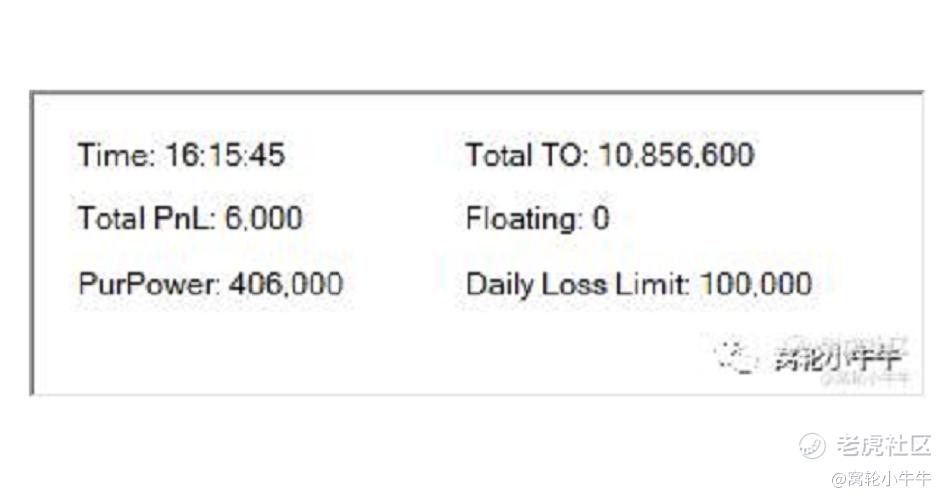Select the Floating value 0

click(600, 218)
